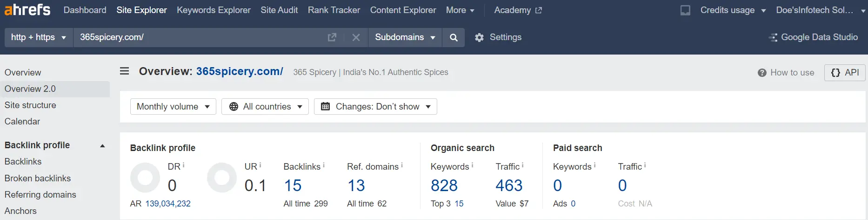Open the Credits usage dropdown
This screenshot has width=868, height=220.
click(733, 10)
